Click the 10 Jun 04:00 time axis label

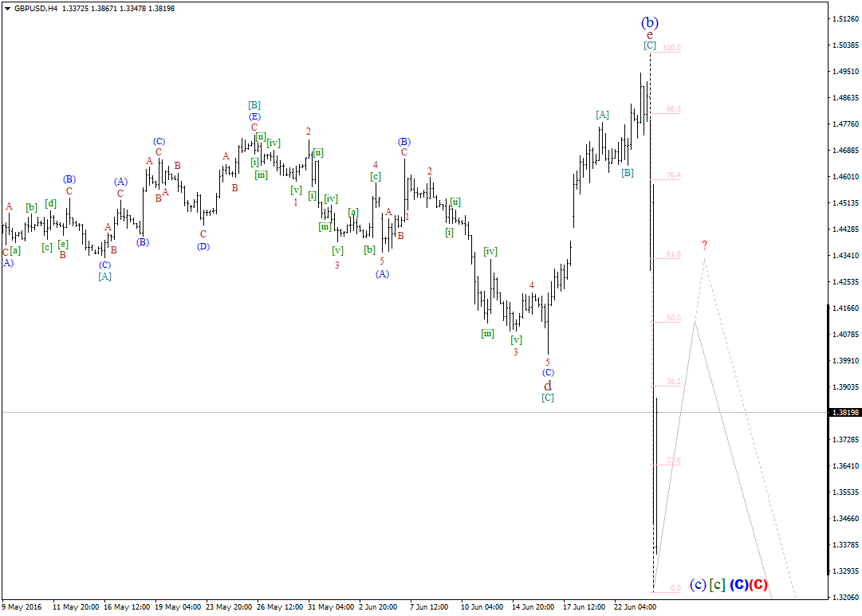point(482,607)
